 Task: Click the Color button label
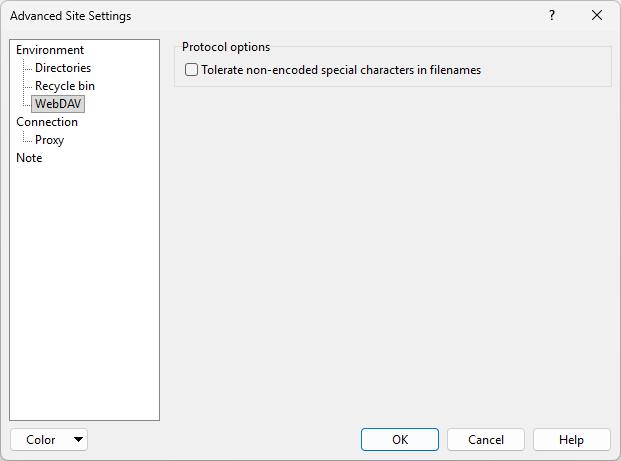pos(41,440)
